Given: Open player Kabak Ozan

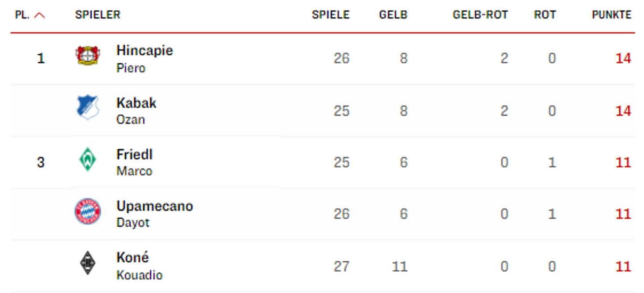Looking at the screenshot, I should tap(136, 110).
